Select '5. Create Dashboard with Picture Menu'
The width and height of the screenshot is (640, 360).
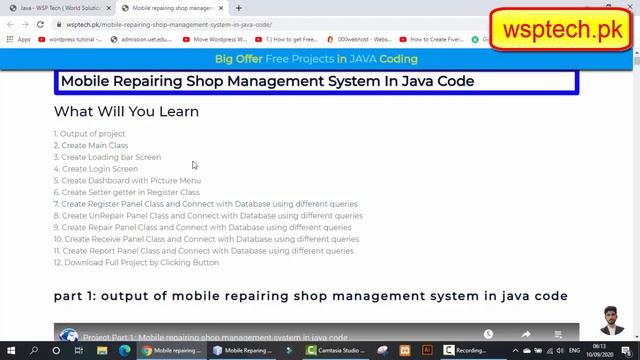click(x=127, y=180)
